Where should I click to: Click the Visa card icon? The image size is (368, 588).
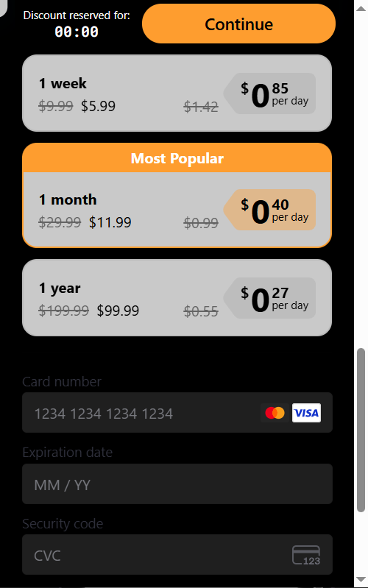pyautogui.click(x=306, y=413)
